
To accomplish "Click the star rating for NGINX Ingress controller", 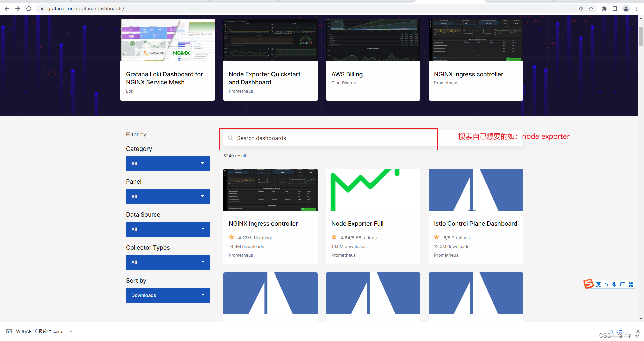I will pos(231,237).
